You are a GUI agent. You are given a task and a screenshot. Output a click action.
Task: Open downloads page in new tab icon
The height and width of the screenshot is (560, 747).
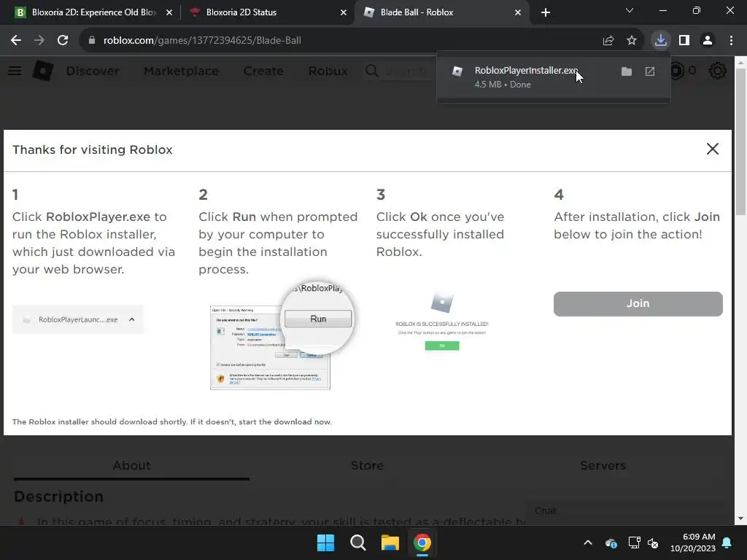click(650, 71)
